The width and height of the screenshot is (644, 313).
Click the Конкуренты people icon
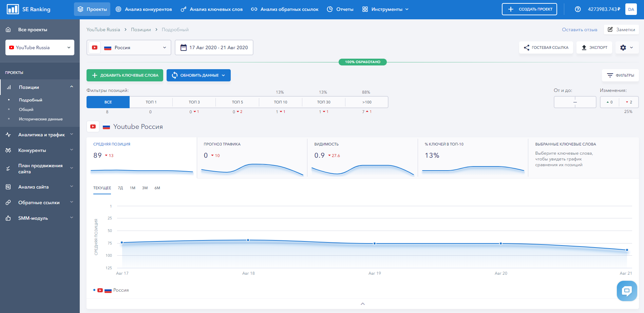point(8,150)
